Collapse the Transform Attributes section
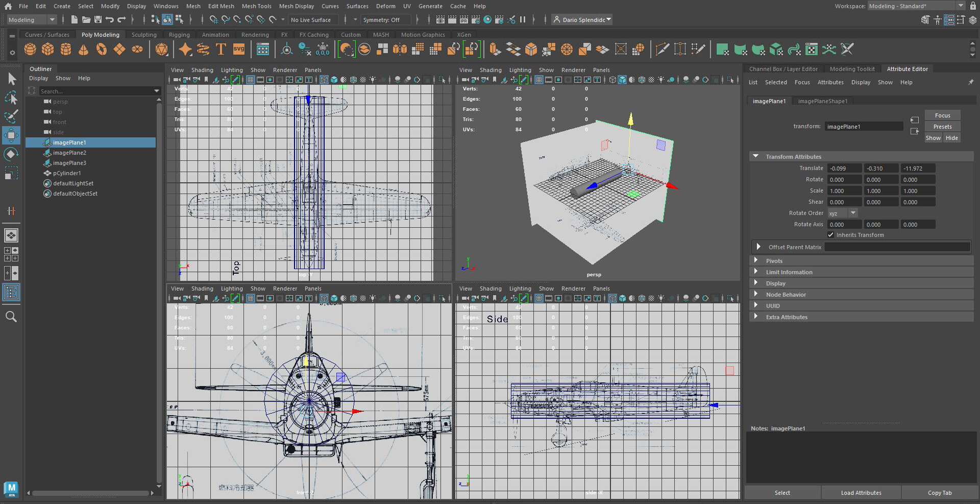The height and width of the screenshot is (504, 980). (755, 156)
